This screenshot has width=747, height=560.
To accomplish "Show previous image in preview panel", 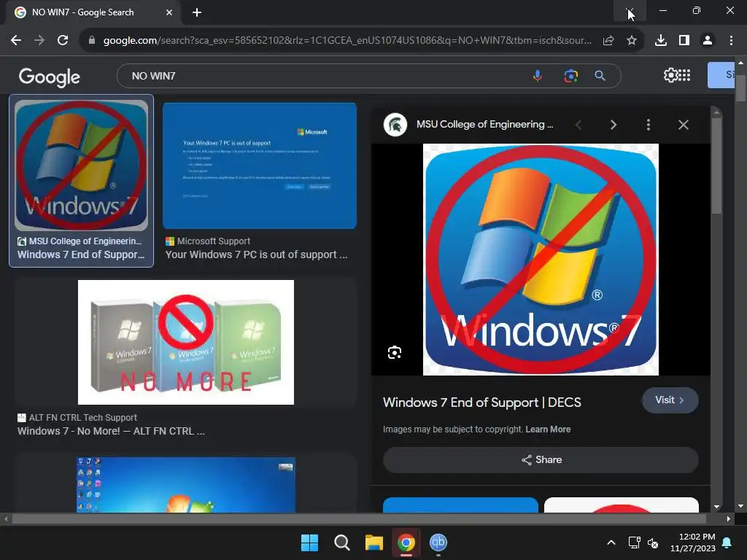I will 578,125.
